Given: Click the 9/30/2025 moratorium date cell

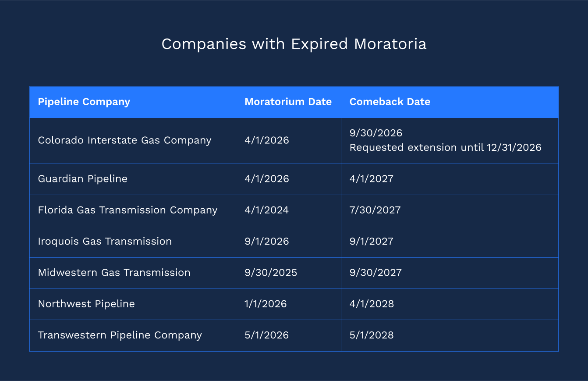Looking at the screenshot, I should point(271,273).
